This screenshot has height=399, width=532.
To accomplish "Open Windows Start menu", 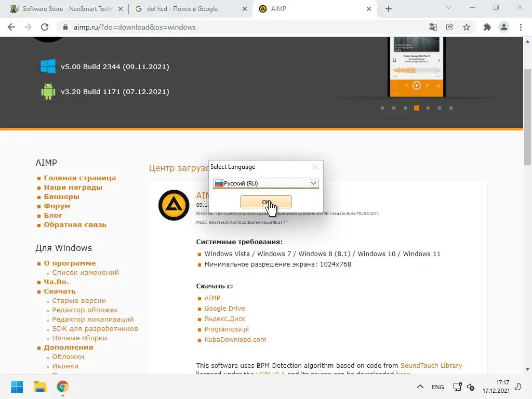I will point(17,387).
